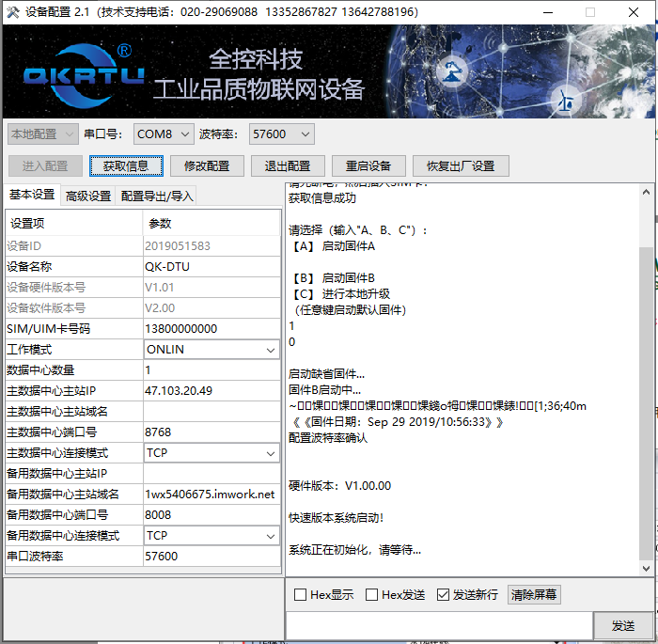The height and width of the screenshot is (644, 658).
Task: Click main port value 8768
Action: point(211,432)
